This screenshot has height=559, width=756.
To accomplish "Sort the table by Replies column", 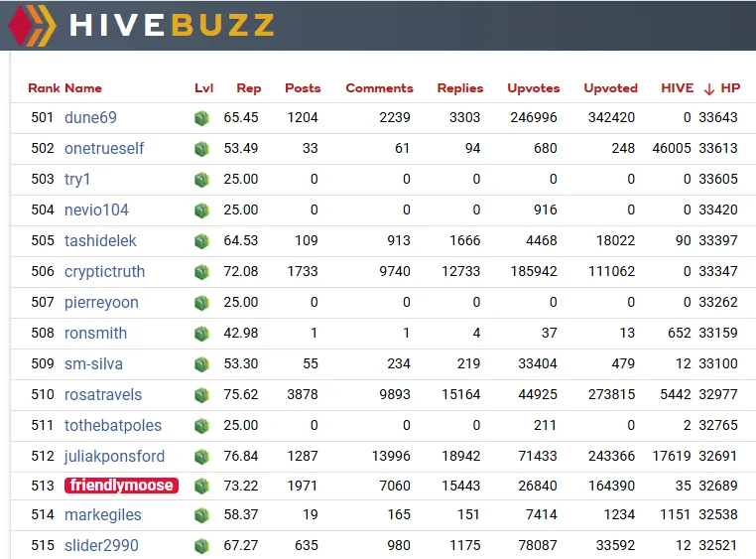I will (x=460, y=88).
